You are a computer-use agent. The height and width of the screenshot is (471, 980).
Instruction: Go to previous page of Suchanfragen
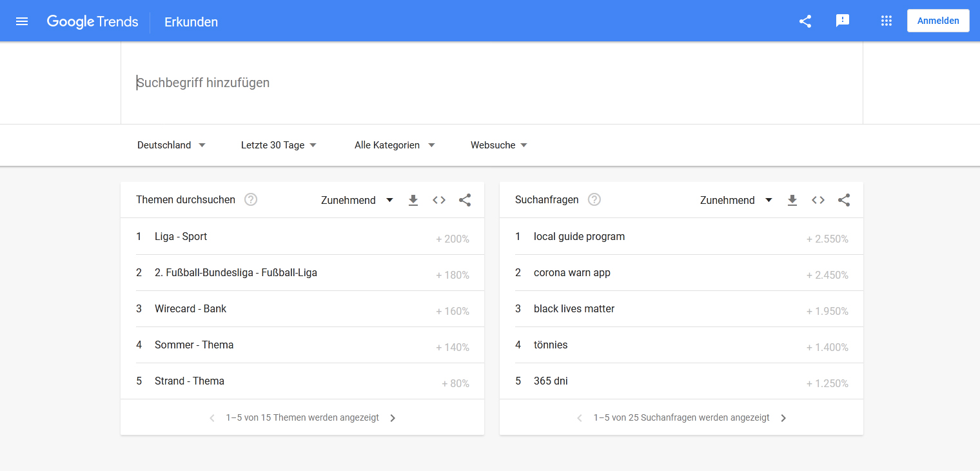pos(580,418)
